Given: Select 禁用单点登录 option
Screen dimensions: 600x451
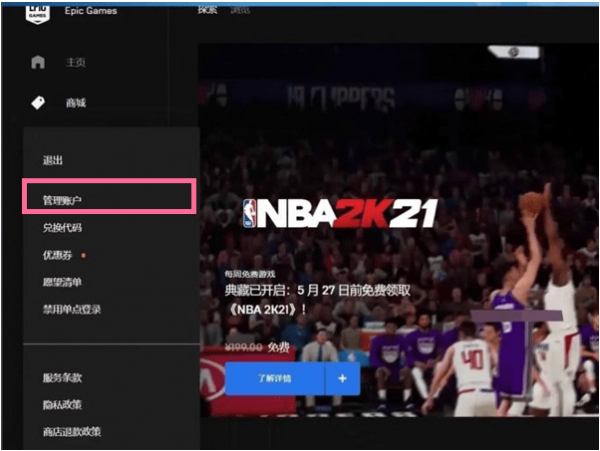Looking at the screenshot, I should 72,309.
